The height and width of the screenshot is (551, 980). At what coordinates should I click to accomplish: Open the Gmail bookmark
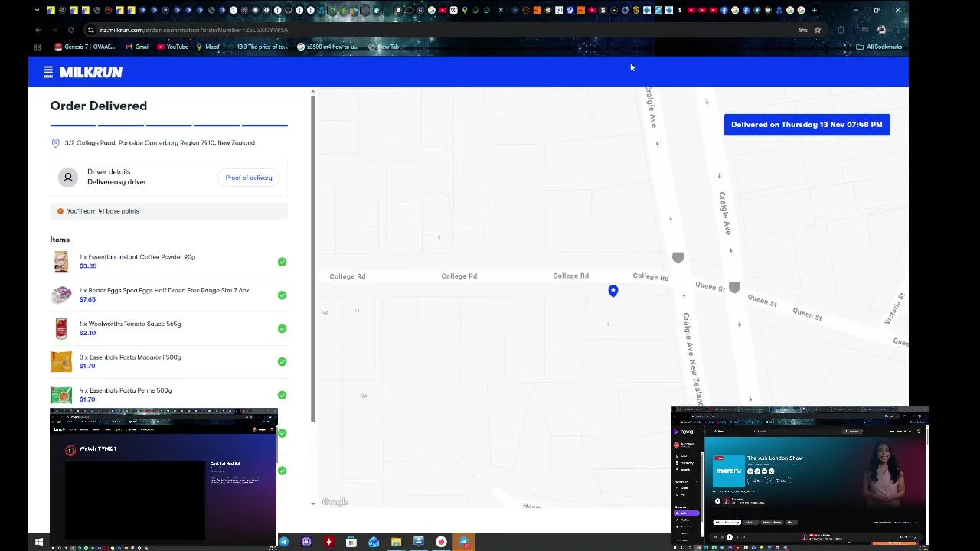tap(137, 47)
